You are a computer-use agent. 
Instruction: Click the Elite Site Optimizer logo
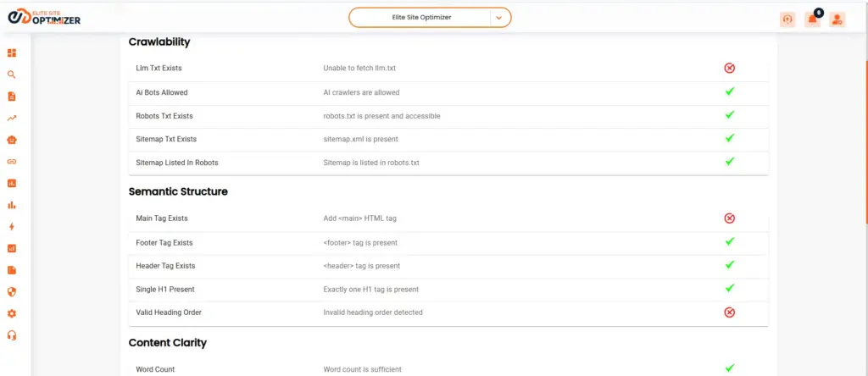tap(44, 17)
